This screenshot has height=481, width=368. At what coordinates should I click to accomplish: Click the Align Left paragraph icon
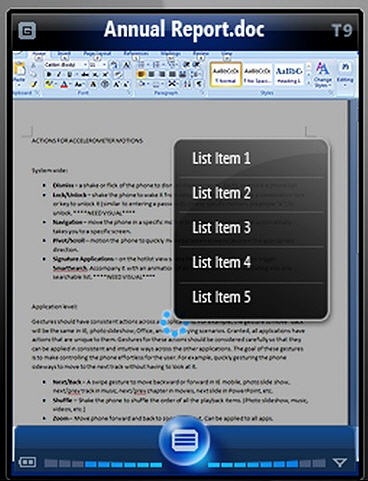(141, 74)
